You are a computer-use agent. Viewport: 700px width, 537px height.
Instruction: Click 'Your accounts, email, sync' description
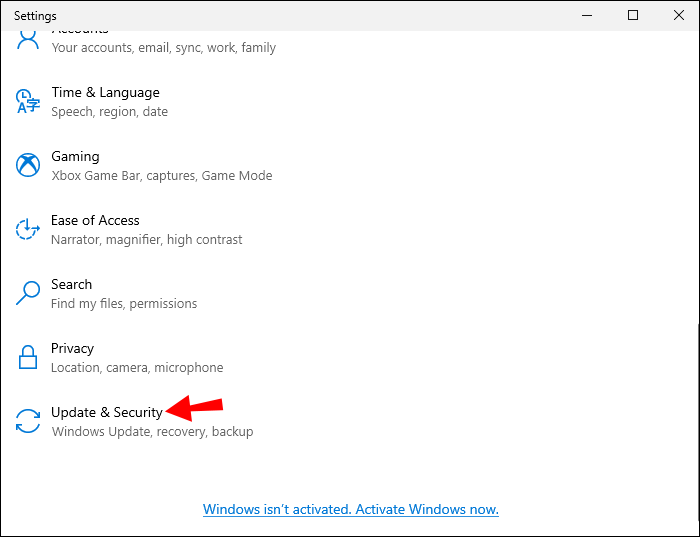163,48
